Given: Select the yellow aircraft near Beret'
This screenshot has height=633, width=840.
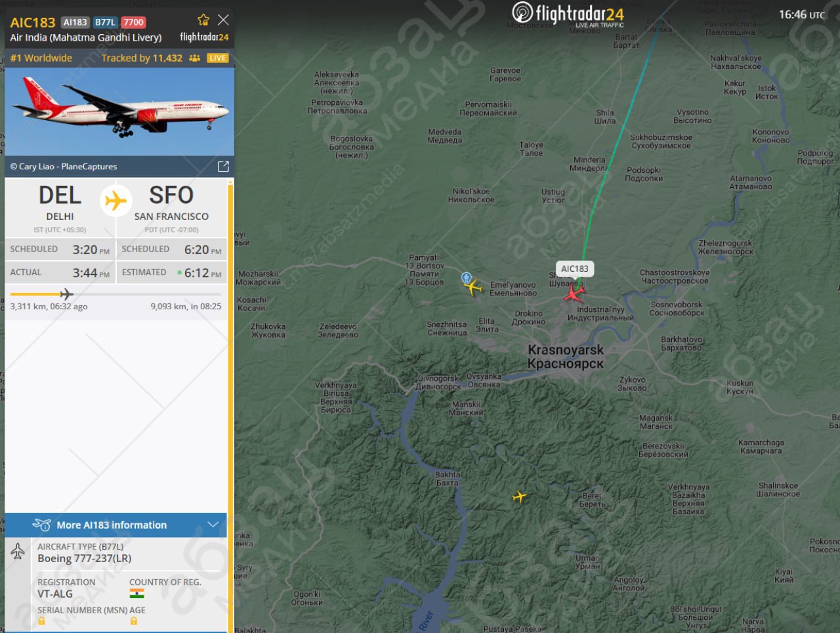Looking at the screenshot, I should click(519, 496).
